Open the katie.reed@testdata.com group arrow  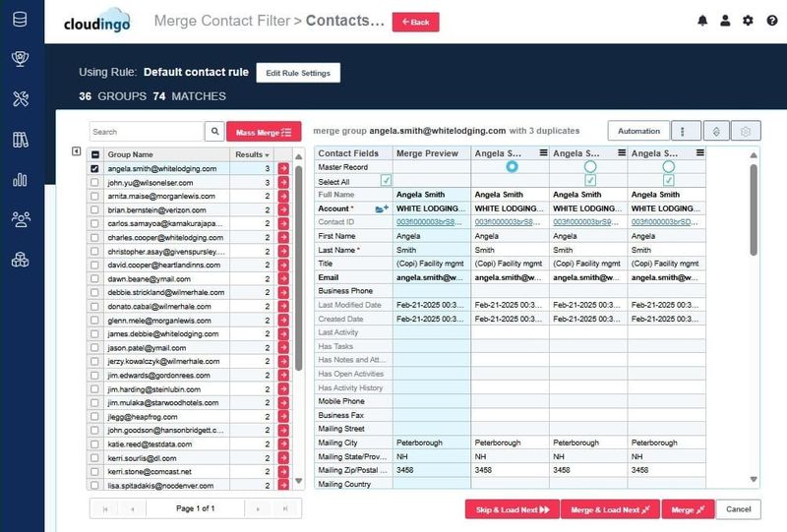(x=283, y=443)
